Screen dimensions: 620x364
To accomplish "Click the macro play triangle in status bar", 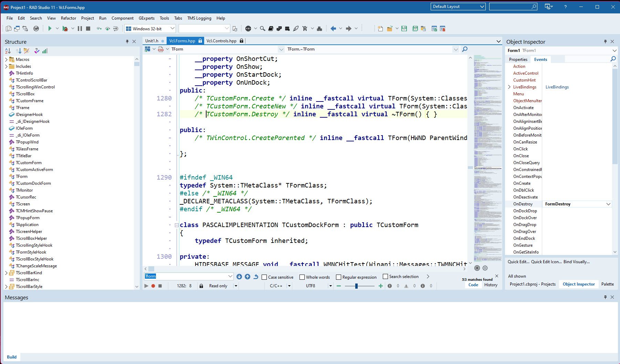I will click(146, 286).
